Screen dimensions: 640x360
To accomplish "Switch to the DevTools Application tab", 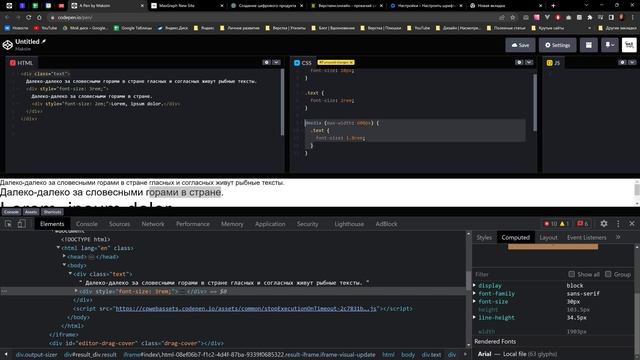I will pyautogui.click(x=270, y=224).
